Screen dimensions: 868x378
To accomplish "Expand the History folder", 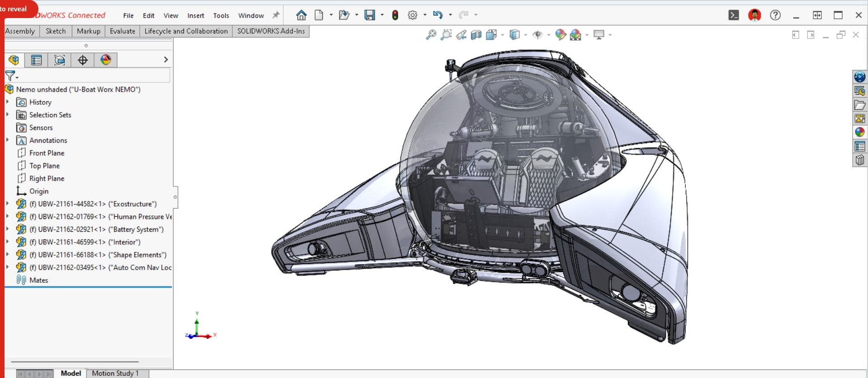I will pos(8,102).
